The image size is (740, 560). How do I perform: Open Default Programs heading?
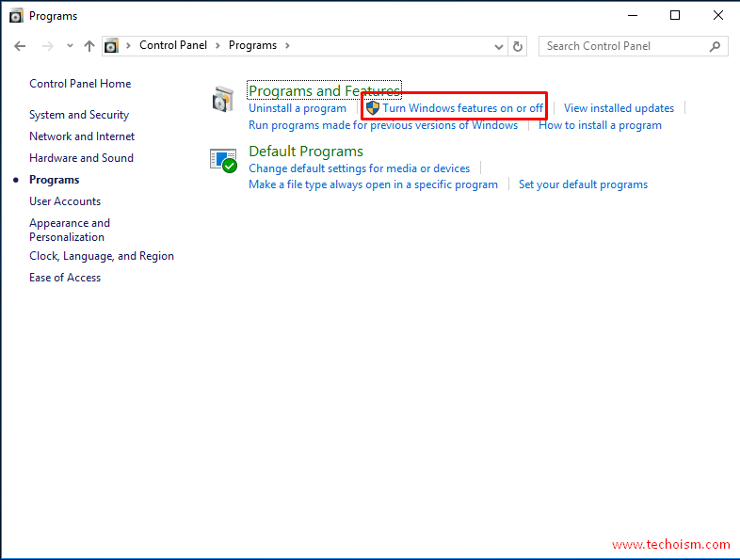coord(306,151)
